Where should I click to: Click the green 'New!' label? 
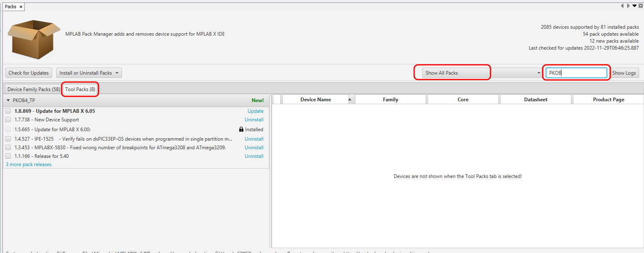point(258,100)
